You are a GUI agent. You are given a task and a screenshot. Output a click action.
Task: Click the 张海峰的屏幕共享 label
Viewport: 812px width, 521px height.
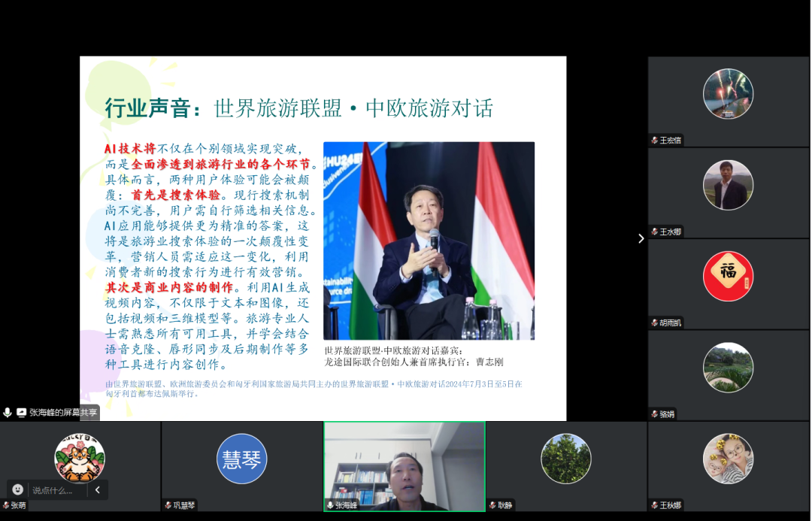point(63,413)
